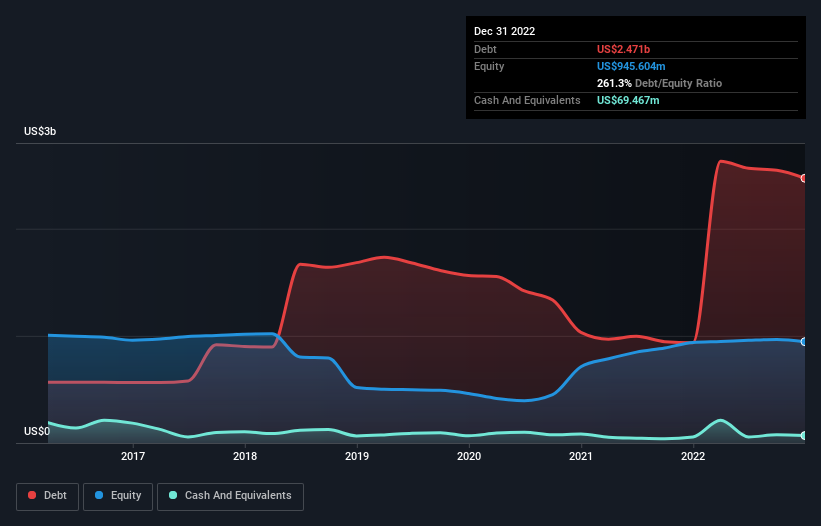
Task: Click the 2018 x-axis label
Action: click(x=245, y=456)
